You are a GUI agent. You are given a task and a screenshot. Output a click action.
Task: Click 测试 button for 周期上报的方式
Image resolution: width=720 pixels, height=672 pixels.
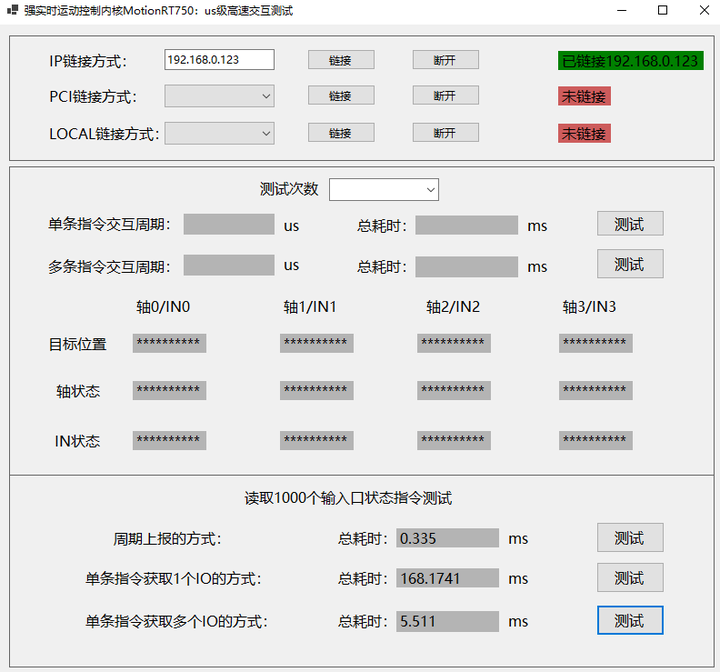(630, 537)
